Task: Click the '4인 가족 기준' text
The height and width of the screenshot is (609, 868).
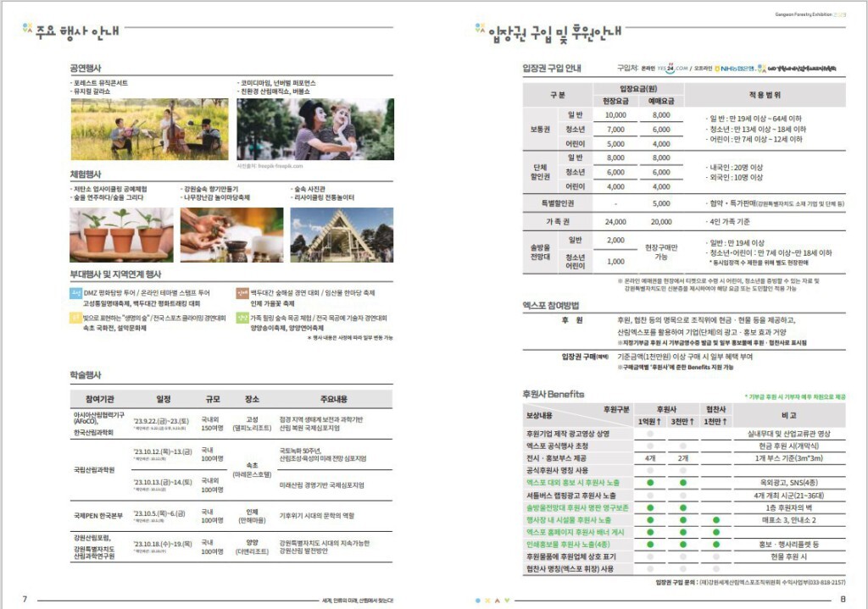Action: tap(730, 222)
